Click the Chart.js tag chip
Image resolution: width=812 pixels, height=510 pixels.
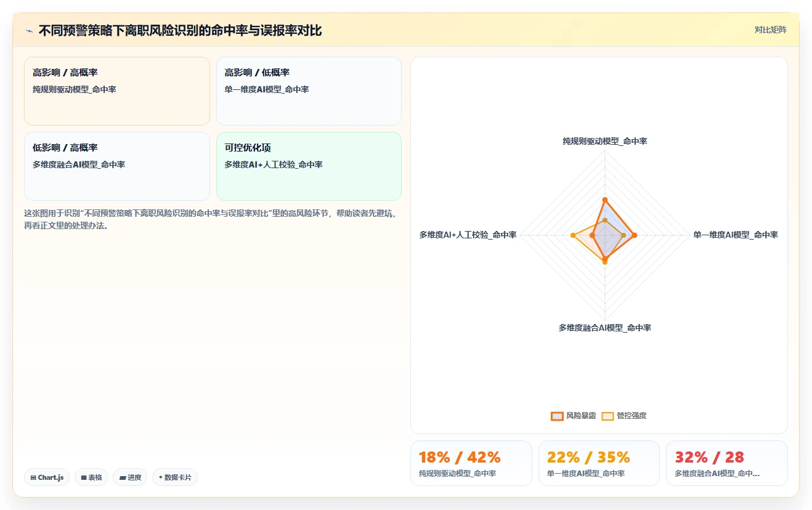[47, 477]
